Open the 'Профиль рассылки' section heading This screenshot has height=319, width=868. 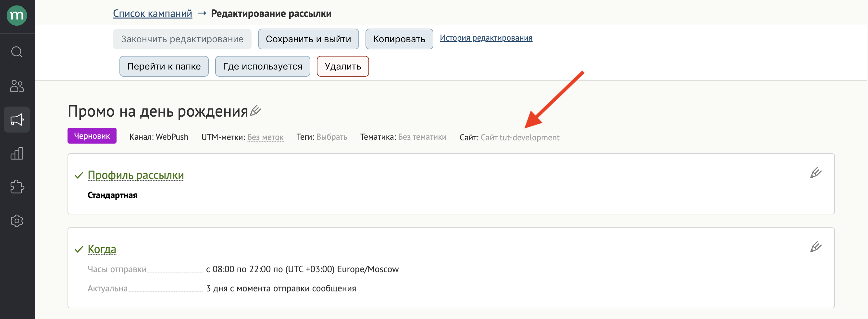coord(136,175)
